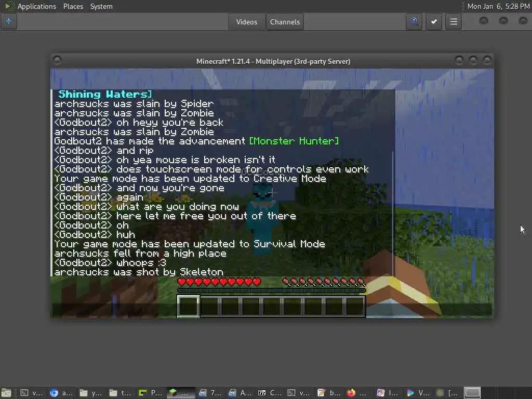
Task: Select the Minecraft grass block taskbar entry
Action: (180, 393)
